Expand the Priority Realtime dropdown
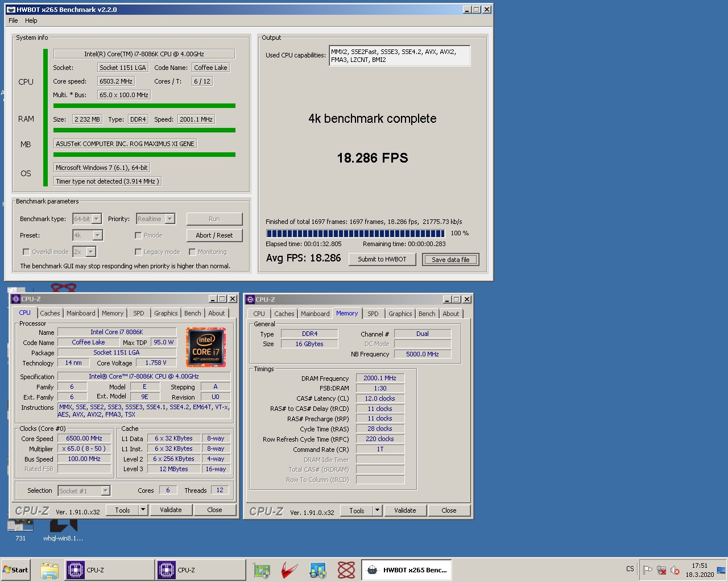The image size is (728, 582). click(169, 219)
